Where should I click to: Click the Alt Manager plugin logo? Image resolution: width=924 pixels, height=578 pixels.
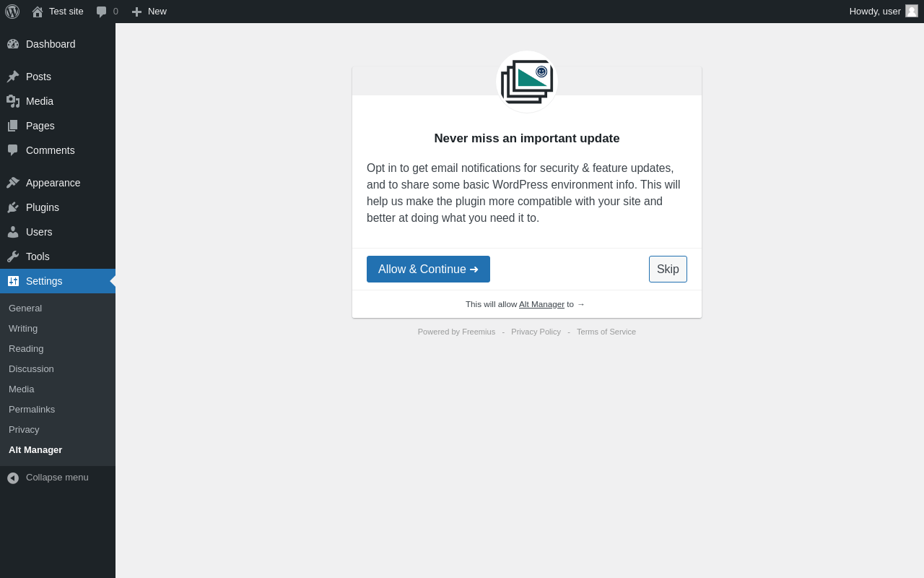[x=527, y=82]
